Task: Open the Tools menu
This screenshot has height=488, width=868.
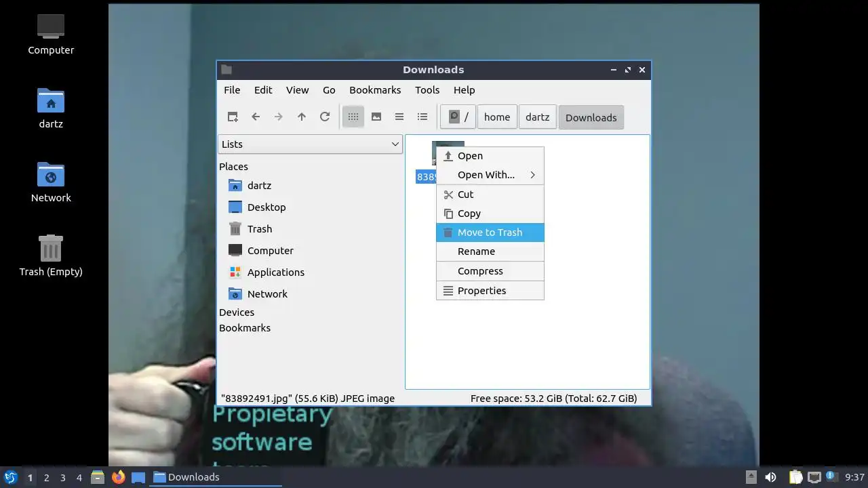Action: pyautogui.click(x=427, y=90)
